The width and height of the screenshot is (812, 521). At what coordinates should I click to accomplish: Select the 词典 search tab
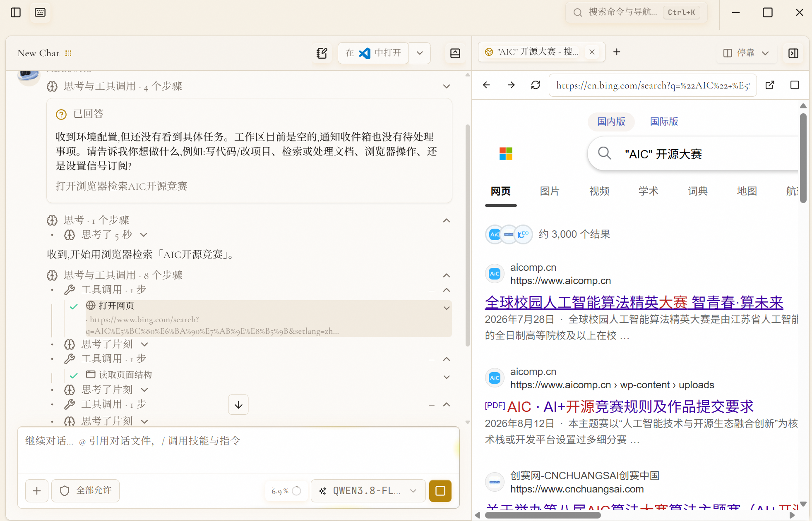tap(697, 191)
